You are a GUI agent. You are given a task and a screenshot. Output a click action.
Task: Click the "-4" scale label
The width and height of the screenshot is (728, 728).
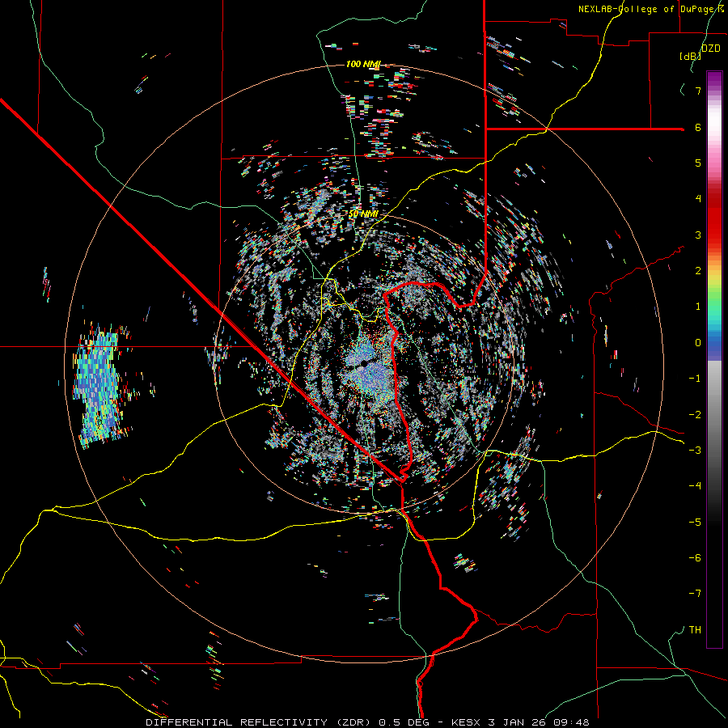click(695, 486)
